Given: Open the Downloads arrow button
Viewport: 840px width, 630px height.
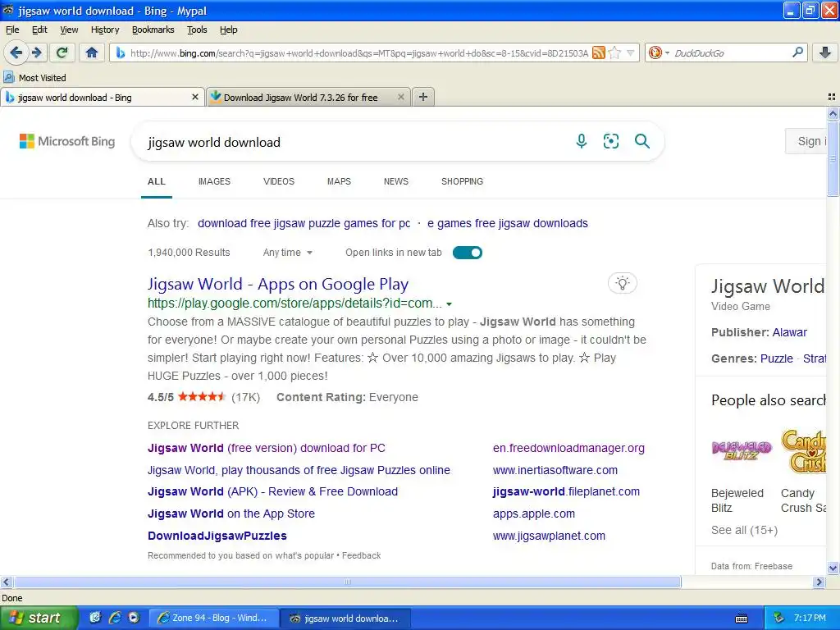Looking at the screenshot, I should [x=825, y=52].
